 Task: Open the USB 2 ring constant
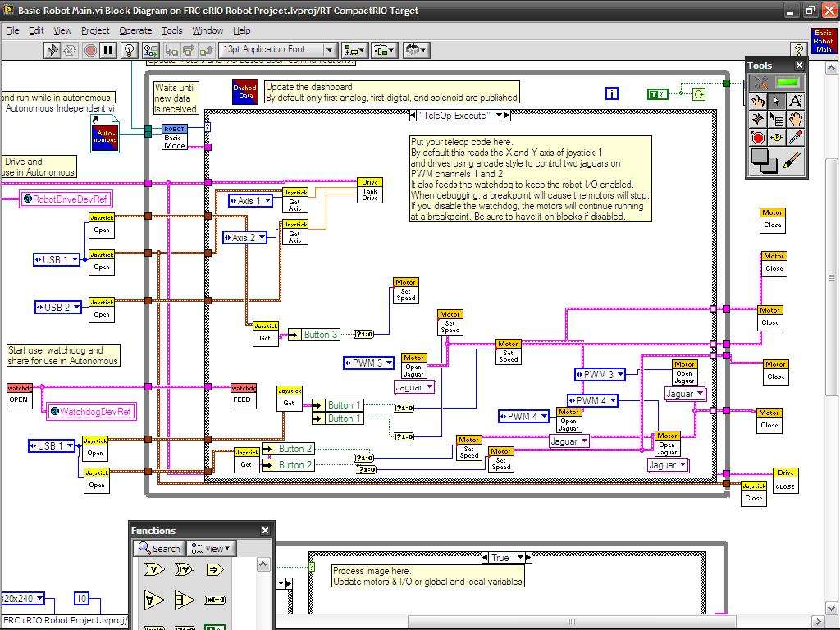(58, 307)
